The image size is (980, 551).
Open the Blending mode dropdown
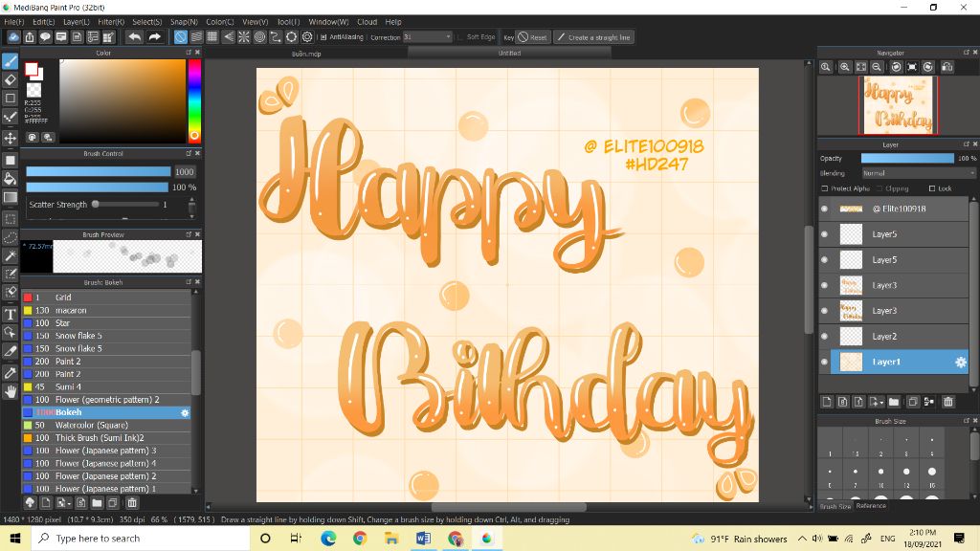[x=918, y=173]
